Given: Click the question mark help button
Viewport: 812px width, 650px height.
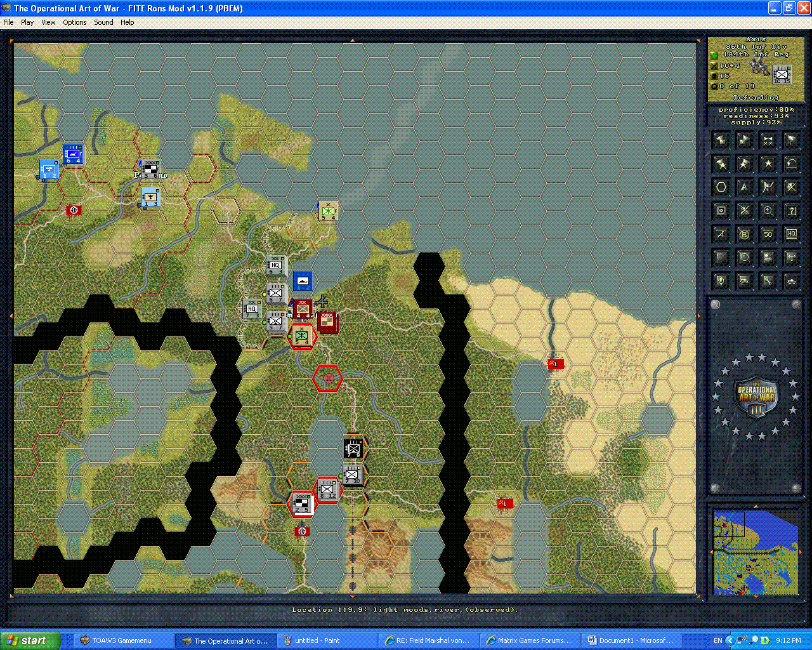Looking at the screenshot, I should 791,211.
